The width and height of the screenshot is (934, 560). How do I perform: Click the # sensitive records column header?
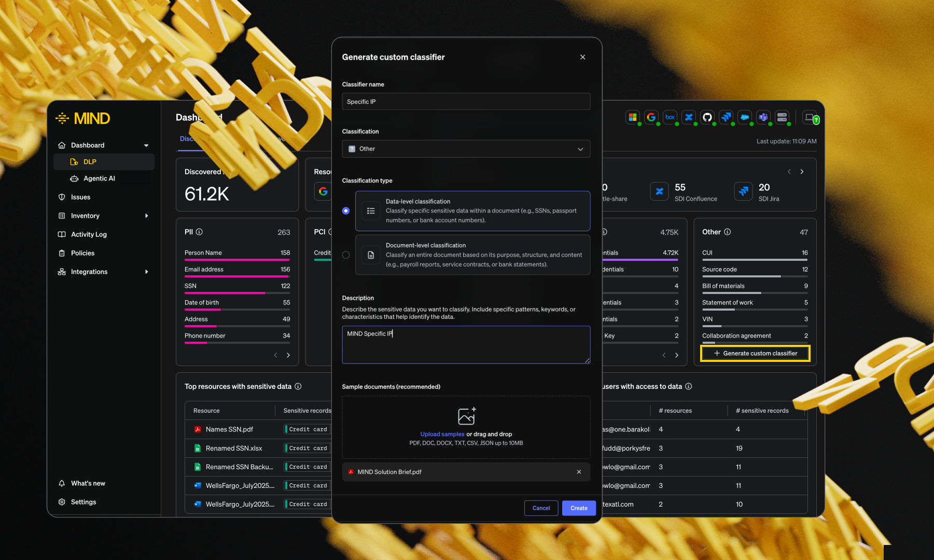tap(762, 411)
